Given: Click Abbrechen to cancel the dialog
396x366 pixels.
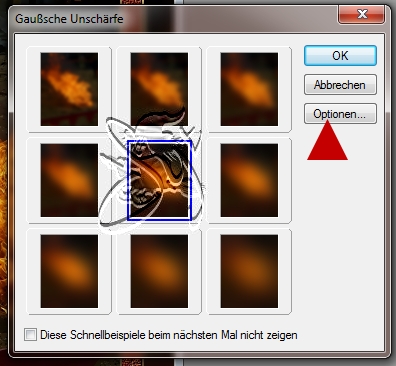Looking at the screenshot, I should pyautogui.click(x=340, y=85).
